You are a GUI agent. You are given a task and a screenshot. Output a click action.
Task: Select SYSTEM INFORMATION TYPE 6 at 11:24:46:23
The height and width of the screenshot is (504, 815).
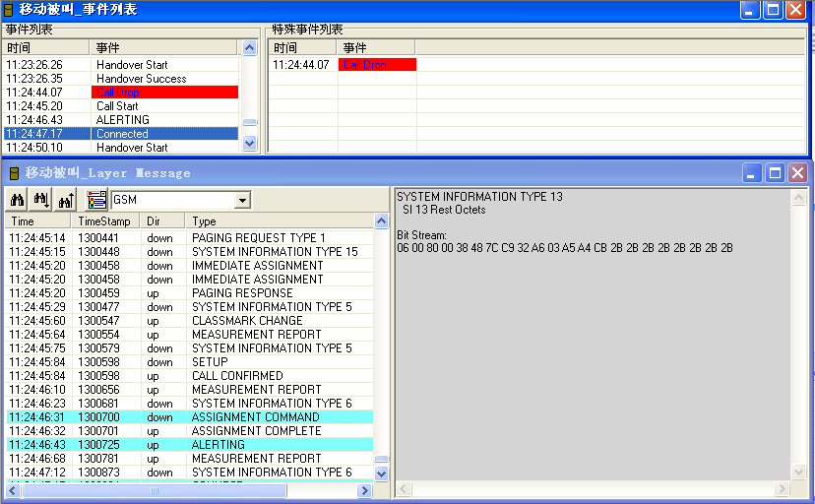[x=190, y=404]
